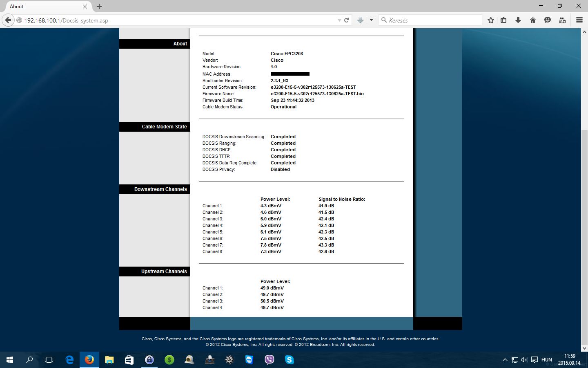Viewport: 588px width, 368px height.
Task: Open the Windows Start menu
Action: pos(10,360)
